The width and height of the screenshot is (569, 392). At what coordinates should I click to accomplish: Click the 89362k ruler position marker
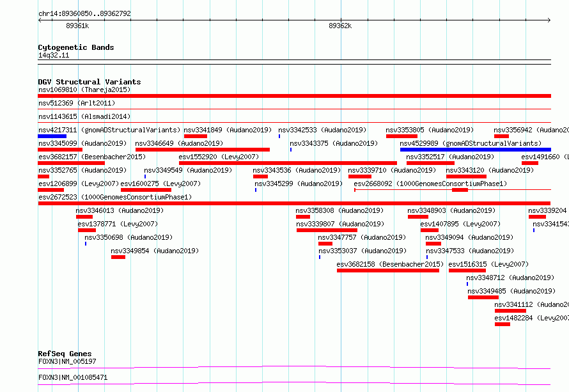click(340, 26)
